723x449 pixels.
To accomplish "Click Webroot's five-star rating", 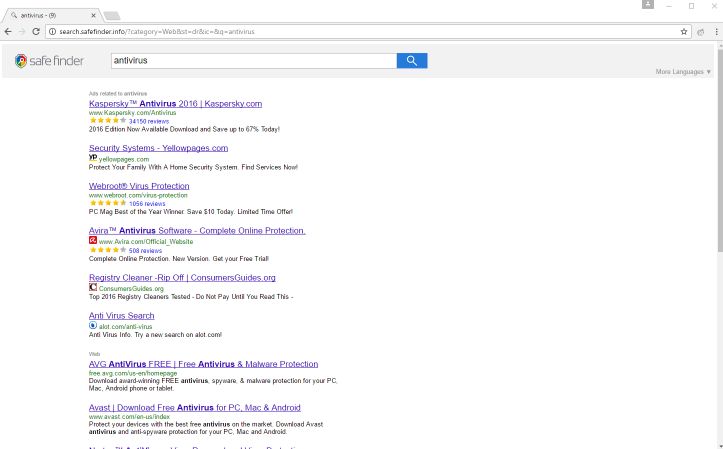I will tap(108, 203).
